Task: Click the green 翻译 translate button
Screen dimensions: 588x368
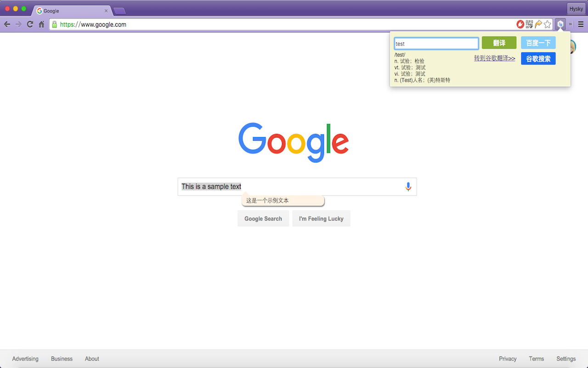Action: pos(499,43)
